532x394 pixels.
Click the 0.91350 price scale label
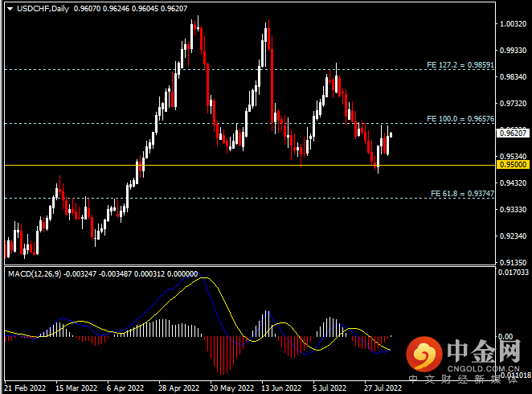[x=514, y=262]
